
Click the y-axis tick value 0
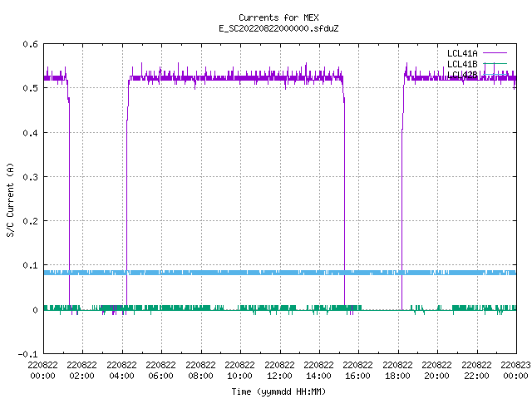click(35, 310)
